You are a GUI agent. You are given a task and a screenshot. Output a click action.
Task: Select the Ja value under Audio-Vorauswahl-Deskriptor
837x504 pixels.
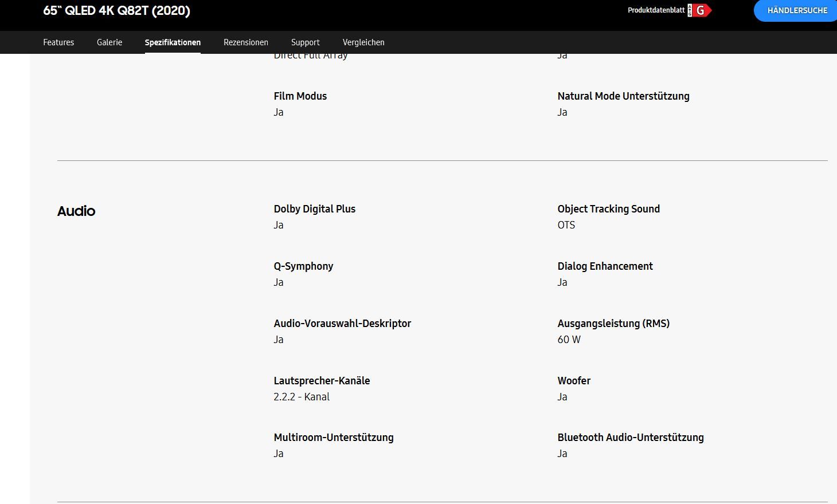[x=279, y=340]
